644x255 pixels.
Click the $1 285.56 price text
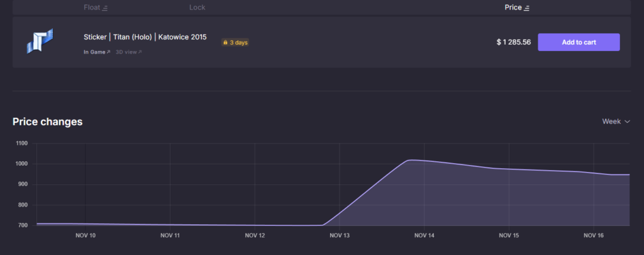(x=514, y=42)
